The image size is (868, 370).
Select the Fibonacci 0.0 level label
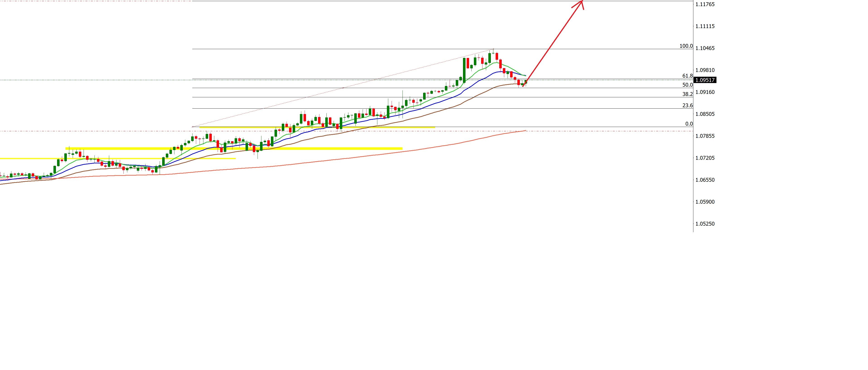[x=689, y=124]
